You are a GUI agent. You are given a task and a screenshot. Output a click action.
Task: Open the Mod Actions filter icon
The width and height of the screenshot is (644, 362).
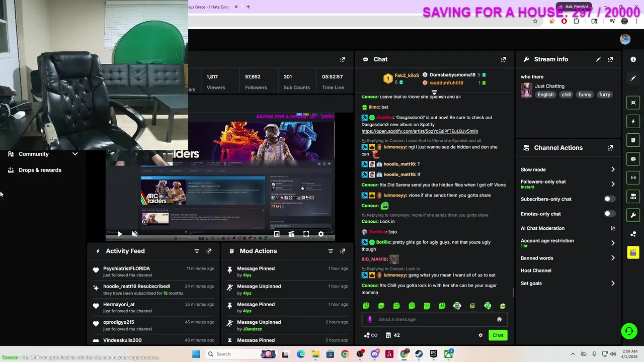click(331, 251)
